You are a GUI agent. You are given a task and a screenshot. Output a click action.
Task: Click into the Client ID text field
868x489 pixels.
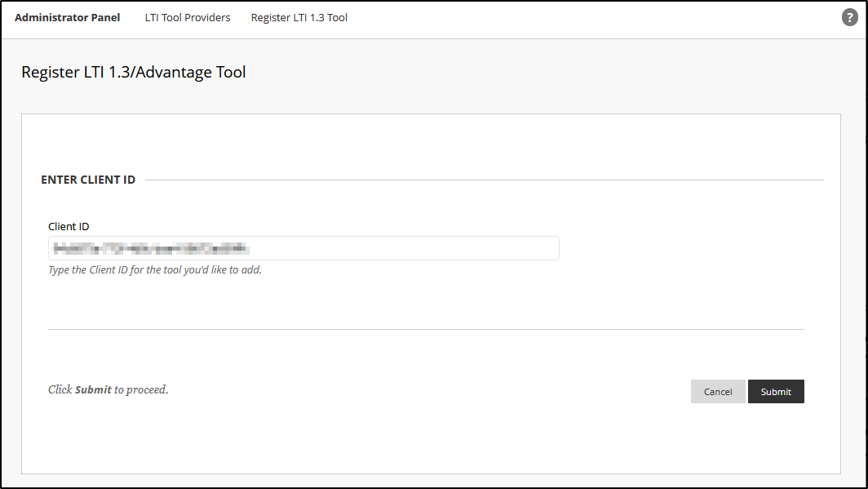click(303, 248)
